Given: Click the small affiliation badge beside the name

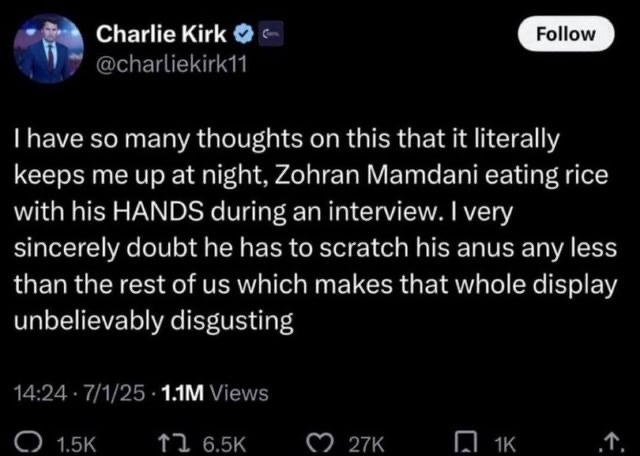Looking at the screenshot, I should 268,36.
